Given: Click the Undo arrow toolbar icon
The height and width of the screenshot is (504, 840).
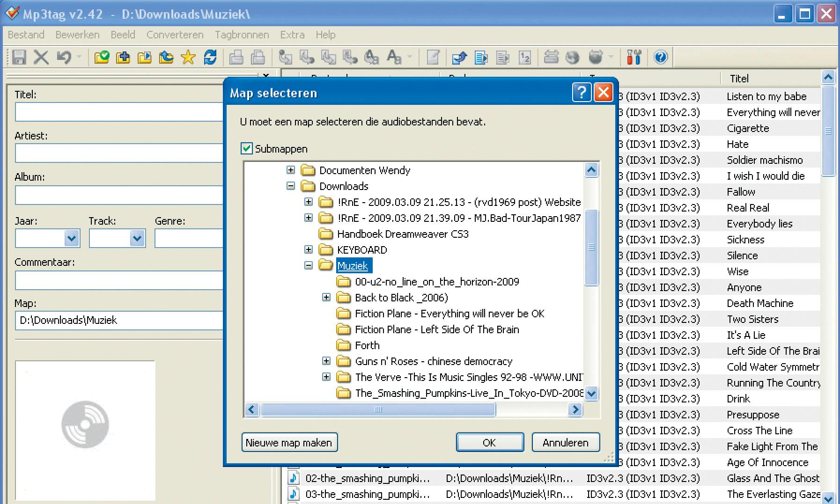Looking at the screenshot, I should point(64,58).
